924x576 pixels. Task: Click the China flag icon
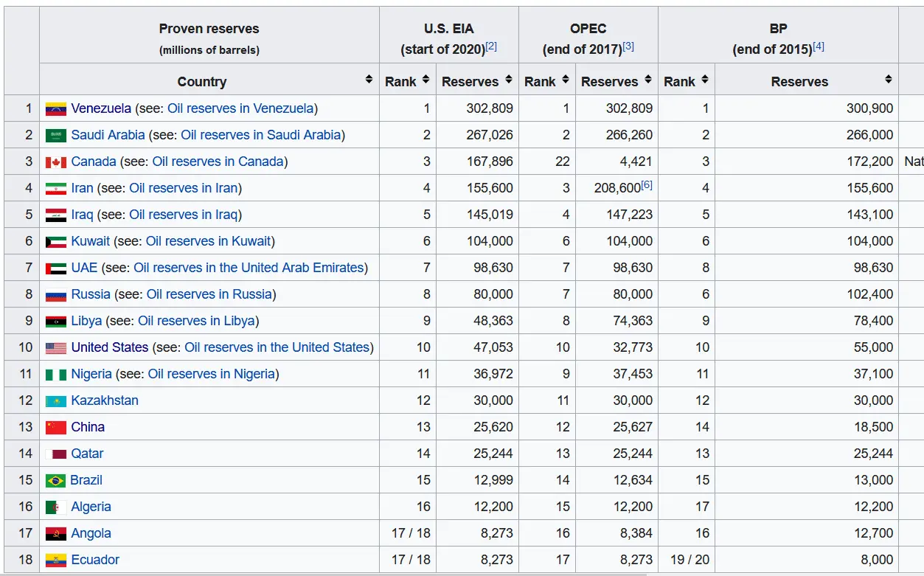click(56, 428)
